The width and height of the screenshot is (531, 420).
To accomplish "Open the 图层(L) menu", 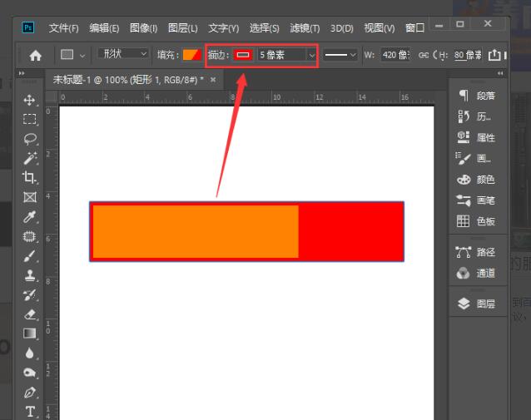I will pos(183,28).
